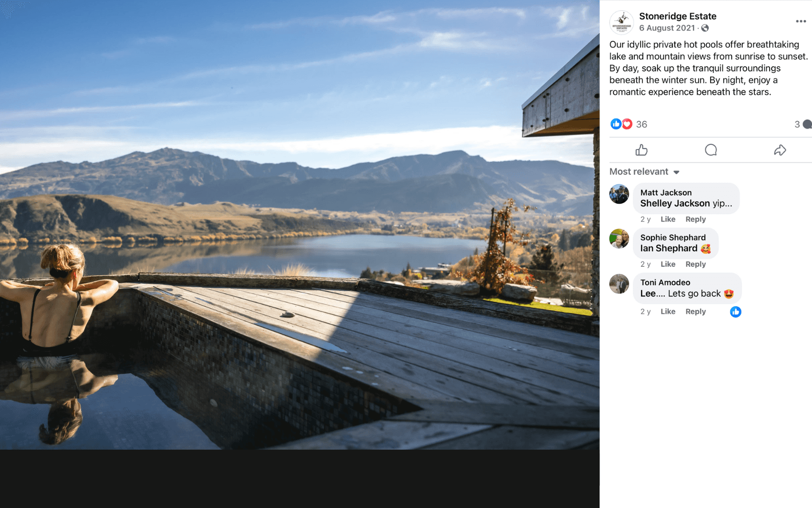This screenshot has height=508, width=812.
Task: Click the share arrow icon
Action: click(x=780, y=150)
